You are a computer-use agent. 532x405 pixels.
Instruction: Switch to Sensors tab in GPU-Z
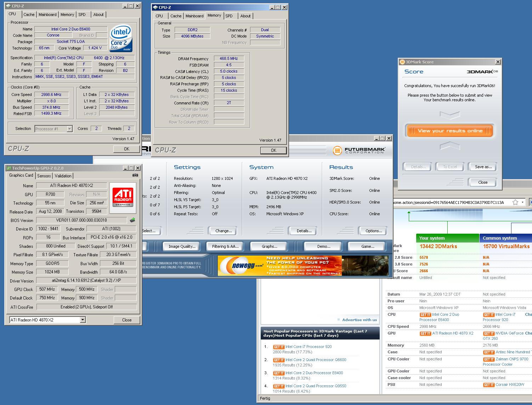click(44, 176)
